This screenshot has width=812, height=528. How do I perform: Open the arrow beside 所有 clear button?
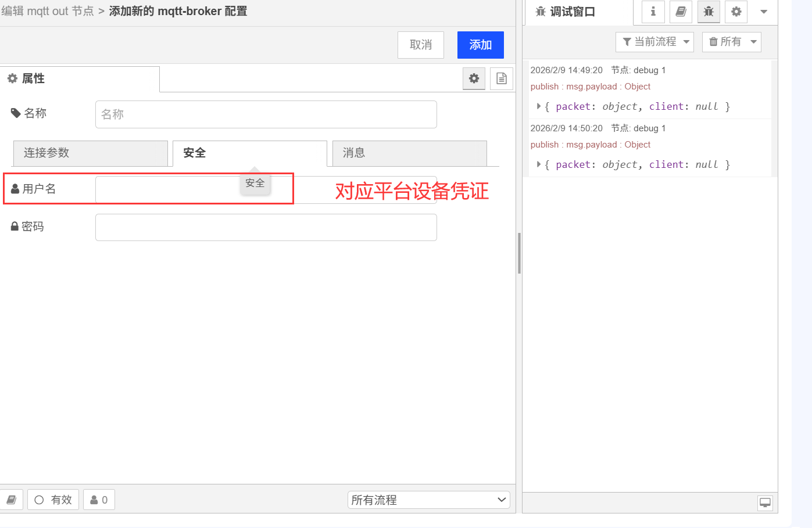pos(754,42)
